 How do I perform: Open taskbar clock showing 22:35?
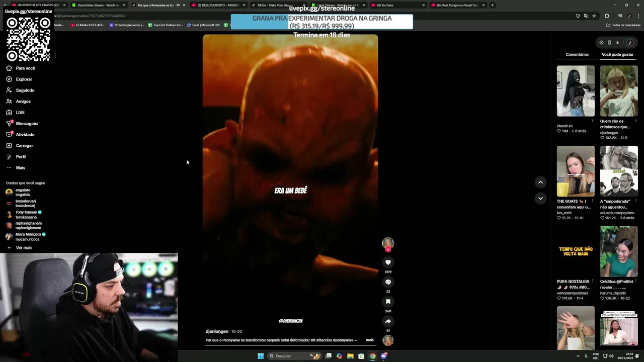click(626, 356)
